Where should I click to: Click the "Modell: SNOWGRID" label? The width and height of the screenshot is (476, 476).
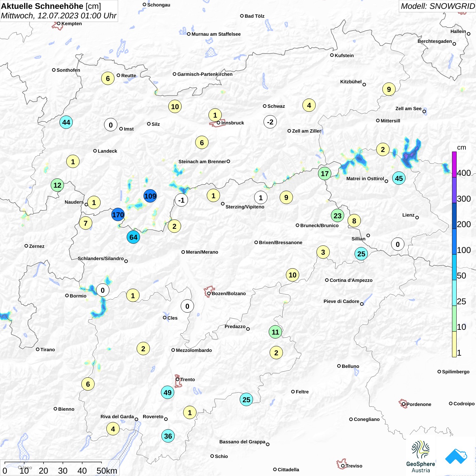click(x=438, y=6)
